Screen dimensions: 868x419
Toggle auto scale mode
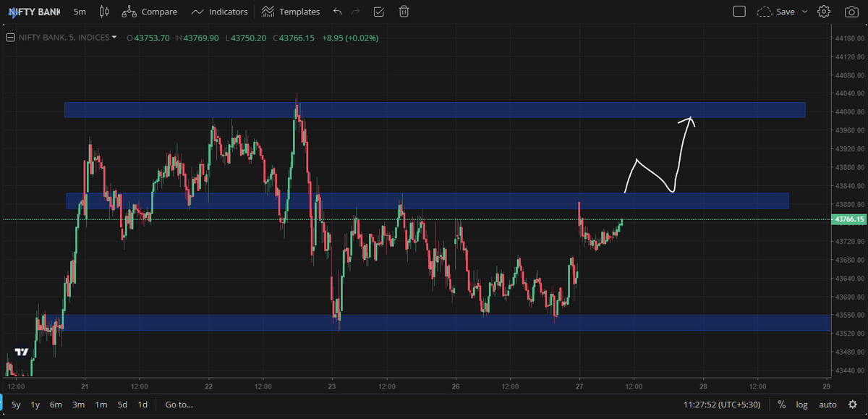click(827, 405)
